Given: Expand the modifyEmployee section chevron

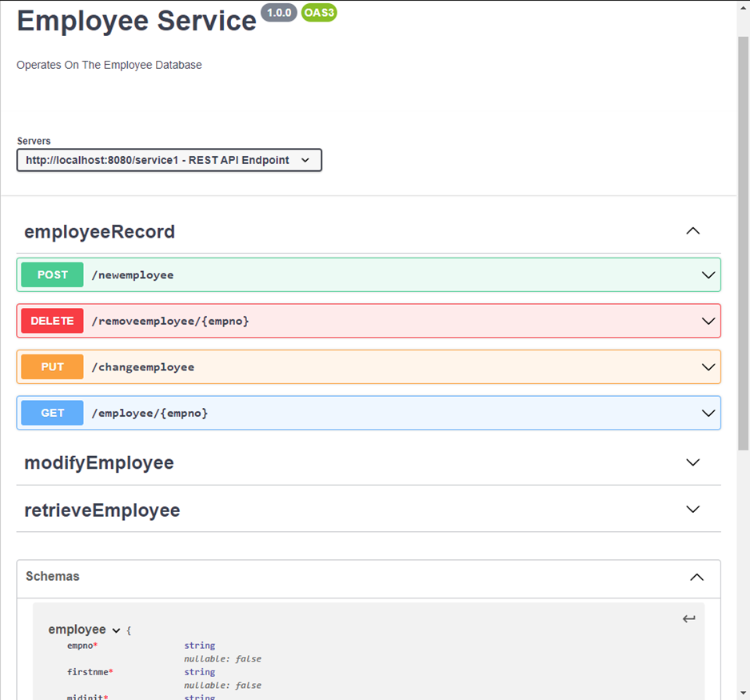Looking at the screenshot, I should click(692, 462).
